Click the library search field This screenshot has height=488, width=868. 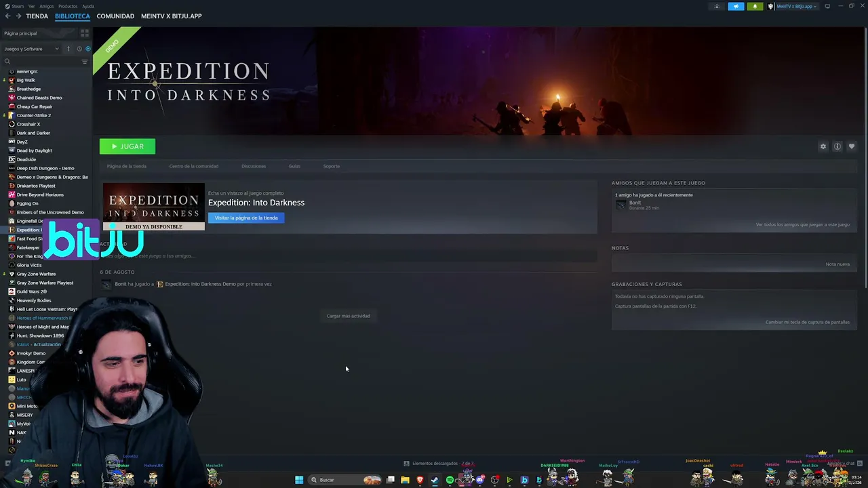41,62
